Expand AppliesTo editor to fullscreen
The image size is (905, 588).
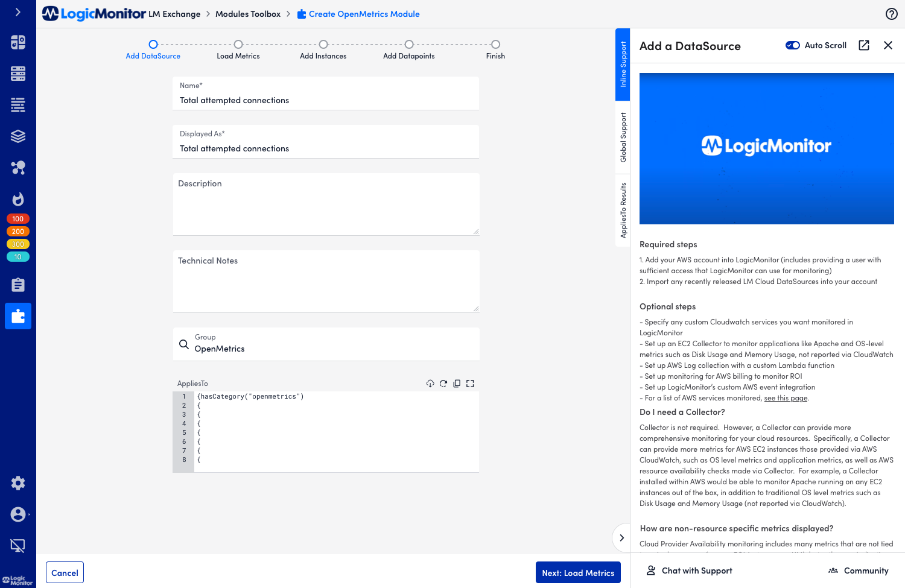tap(470, 384)
